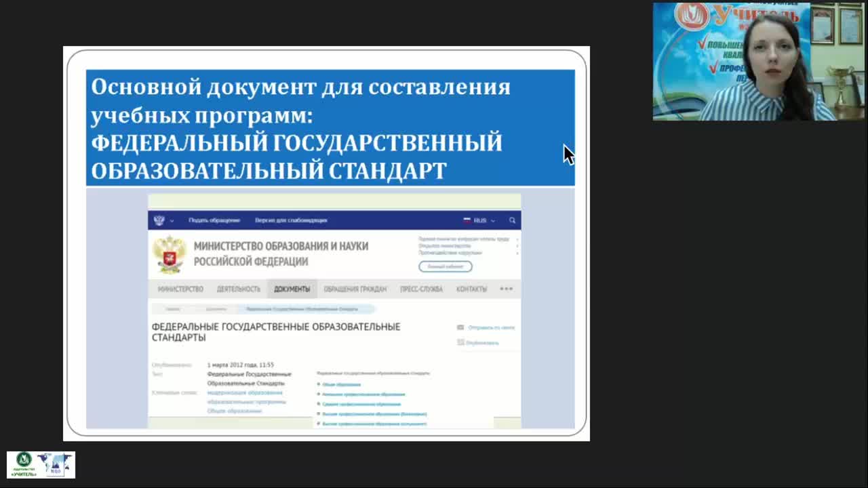Click the search magnifier icon in blue bar
Viewport: 868px width, 488px height.
[x=512, y=220]
